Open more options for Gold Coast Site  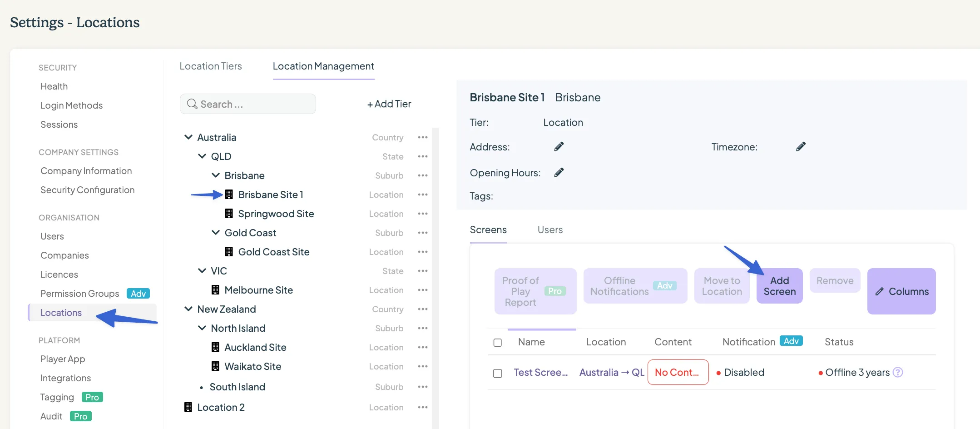pyautogui.click(x=423, y=252)
